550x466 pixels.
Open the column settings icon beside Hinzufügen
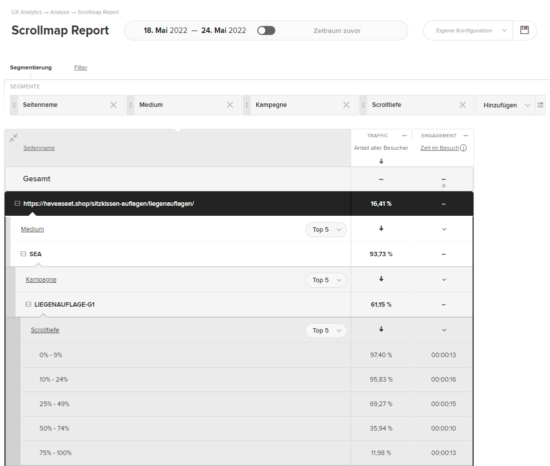point(540,105)
